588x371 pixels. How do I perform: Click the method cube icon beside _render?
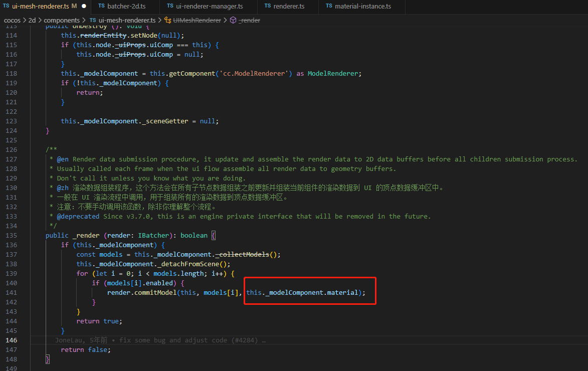click(233, 20)
